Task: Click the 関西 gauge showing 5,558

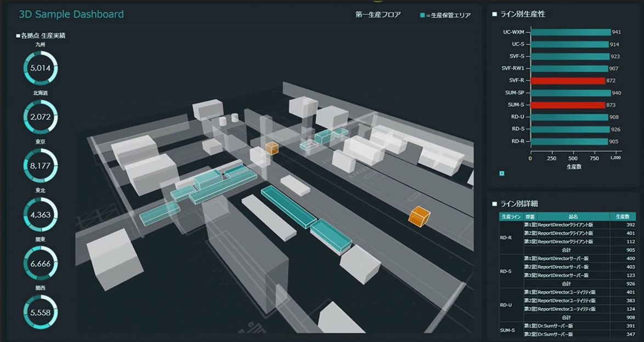Action: tap(41, 311)
